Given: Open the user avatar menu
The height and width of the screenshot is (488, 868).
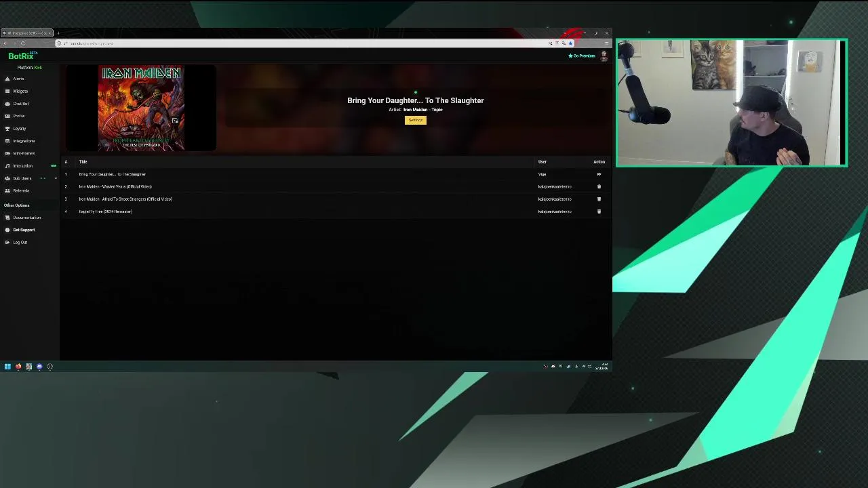Looking at the screenshot, I should [x=604, y=56].
